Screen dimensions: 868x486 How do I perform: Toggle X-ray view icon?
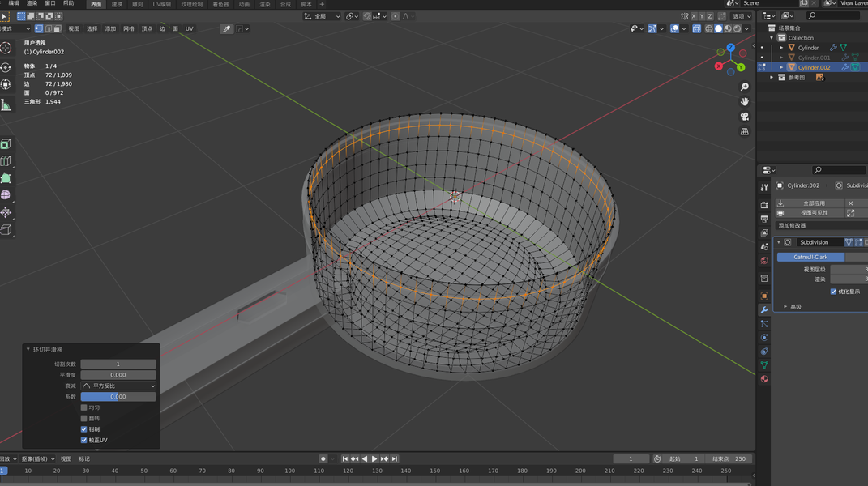pyautogui.click(x=696, y=29)
